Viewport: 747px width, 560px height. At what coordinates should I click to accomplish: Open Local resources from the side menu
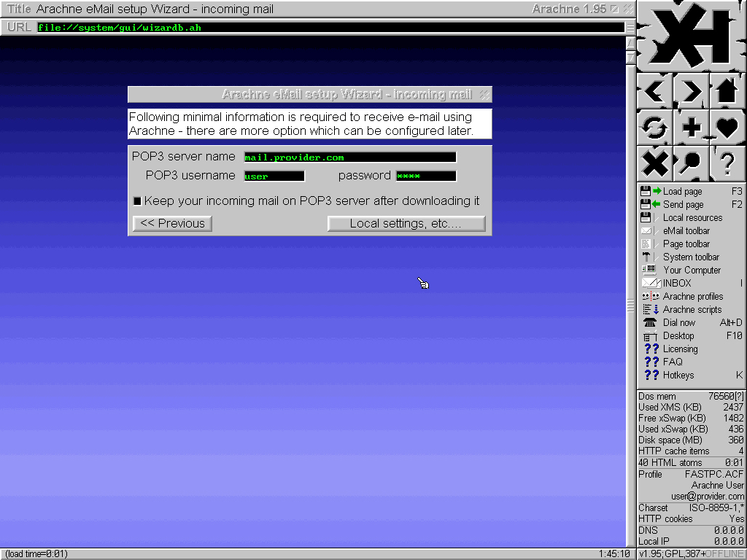[x=692, y=217]
